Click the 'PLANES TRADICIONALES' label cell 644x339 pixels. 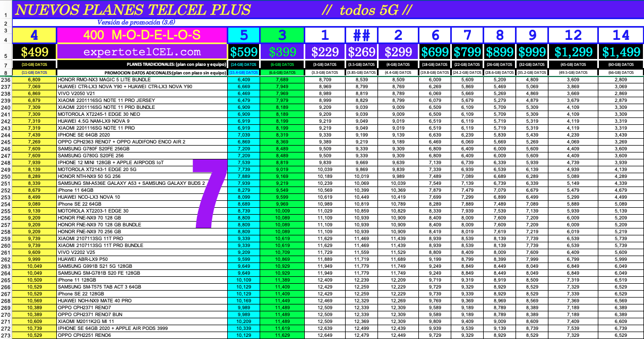click(x=142, y=64)
